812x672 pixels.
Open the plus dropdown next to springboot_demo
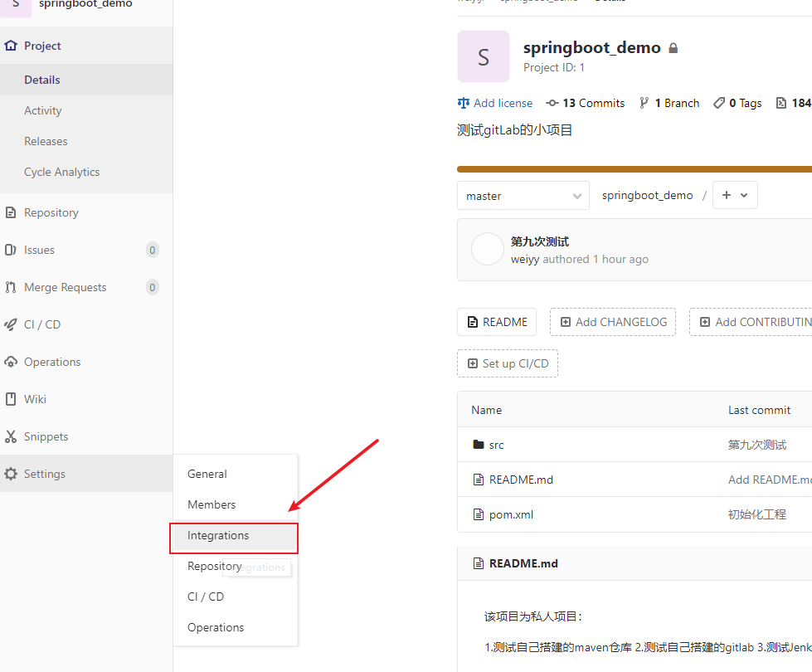click(735, 195)
